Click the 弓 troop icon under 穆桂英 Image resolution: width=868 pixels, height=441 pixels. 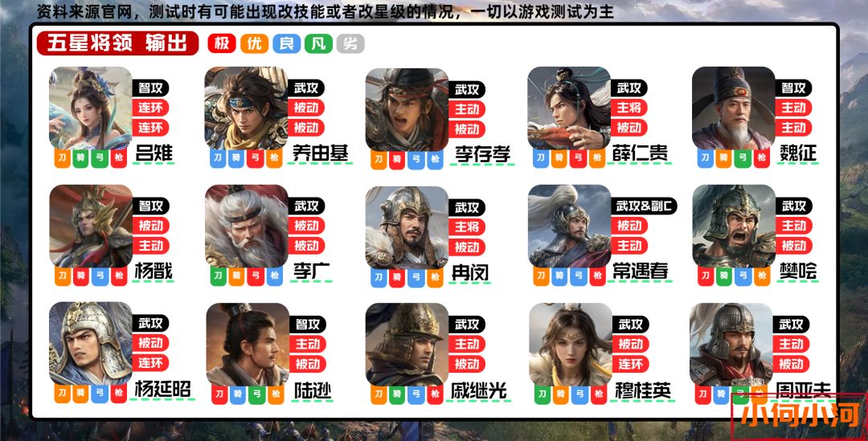coord(579,394)
